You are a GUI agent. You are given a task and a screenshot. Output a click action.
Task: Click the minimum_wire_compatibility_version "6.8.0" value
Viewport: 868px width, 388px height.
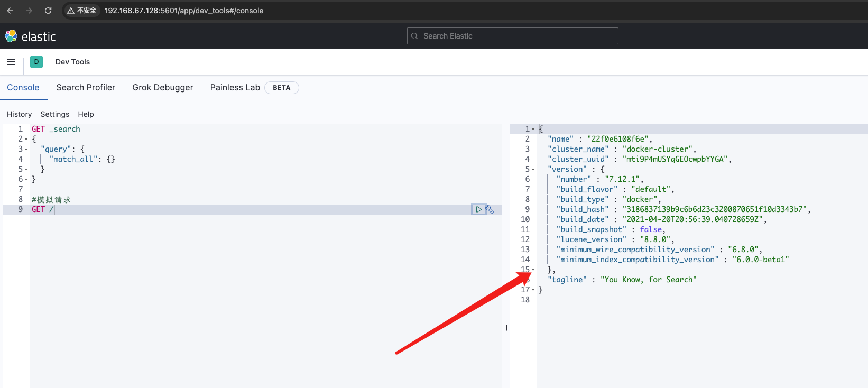pyautogui.click(x=743, y=250)
